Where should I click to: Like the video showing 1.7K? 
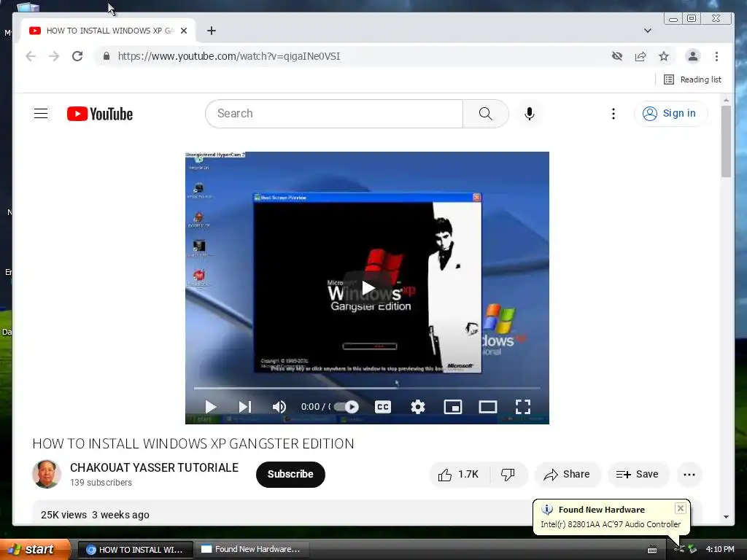pos(460,474)
